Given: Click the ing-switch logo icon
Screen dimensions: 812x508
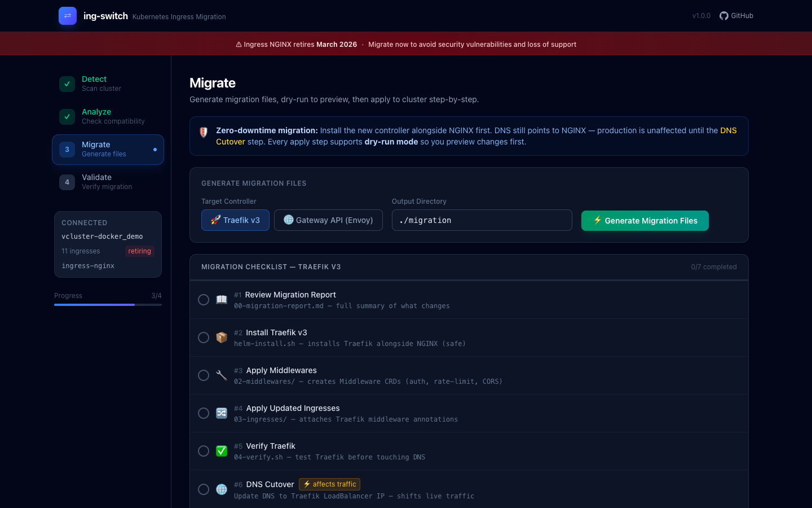Looking at the screenshot, I should [x=68, y=16].
